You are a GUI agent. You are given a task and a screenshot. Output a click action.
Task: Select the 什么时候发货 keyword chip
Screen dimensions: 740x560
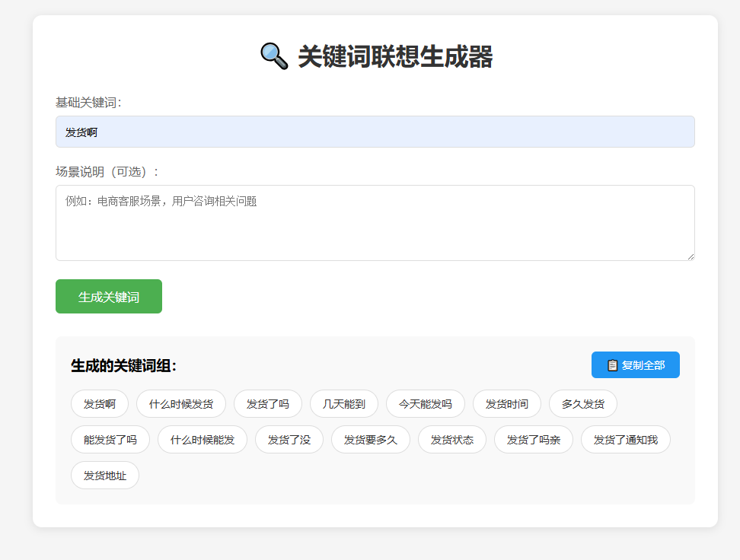[x=181, y=404]
